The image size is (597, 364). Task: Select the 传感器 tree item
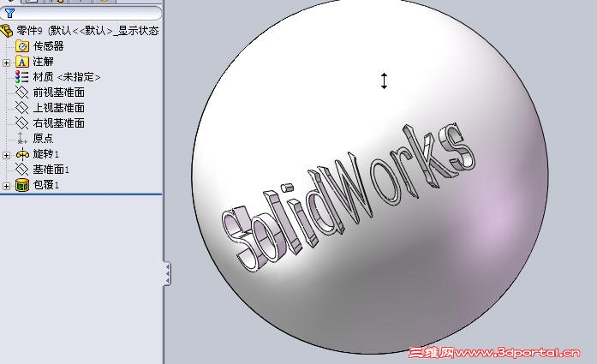[x=48, y=46]
